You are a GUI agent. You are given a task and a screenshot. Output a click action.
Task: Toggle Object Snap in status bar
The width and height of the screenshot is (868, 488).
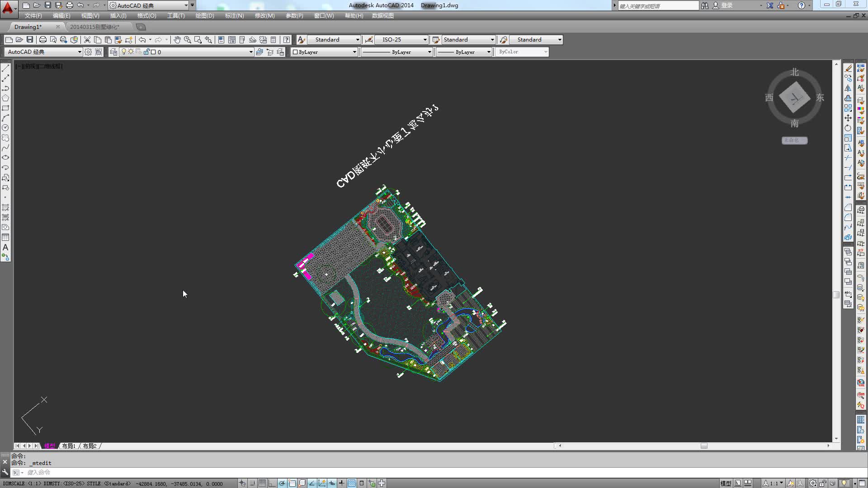tap(292, 483)
